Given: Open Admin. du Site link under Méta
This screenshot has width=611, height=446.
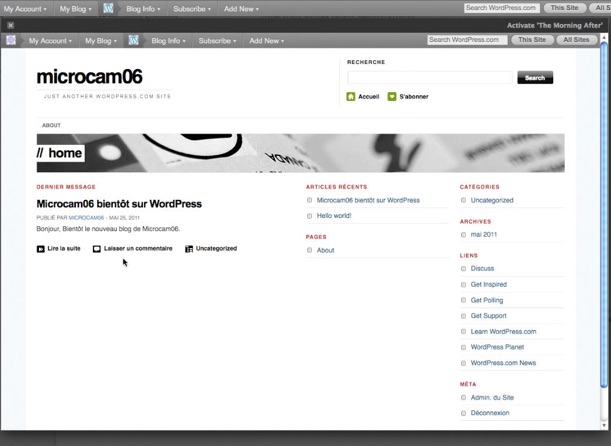Looking at the screenshot, I should (x=492, y=397).
